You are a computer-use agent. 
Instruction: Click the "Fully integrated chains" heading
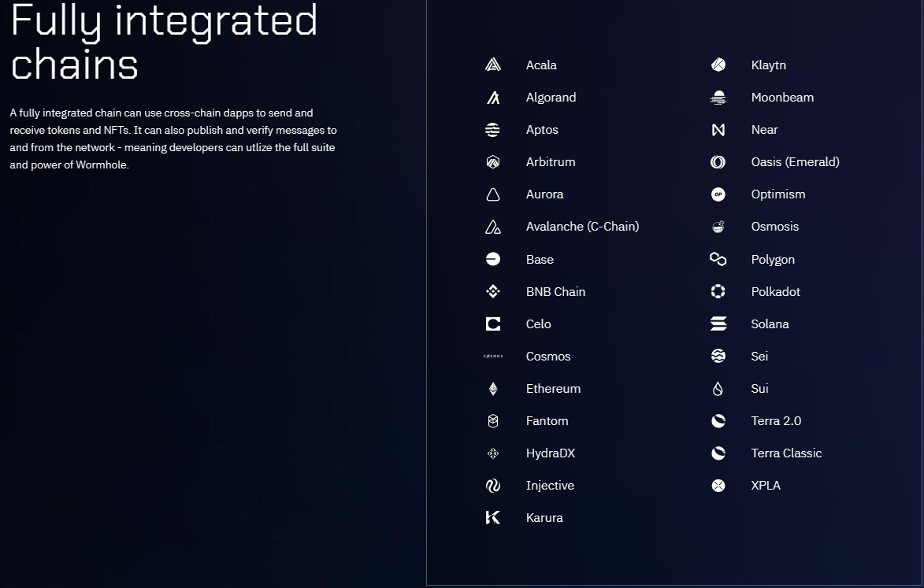tap(164, 41)
